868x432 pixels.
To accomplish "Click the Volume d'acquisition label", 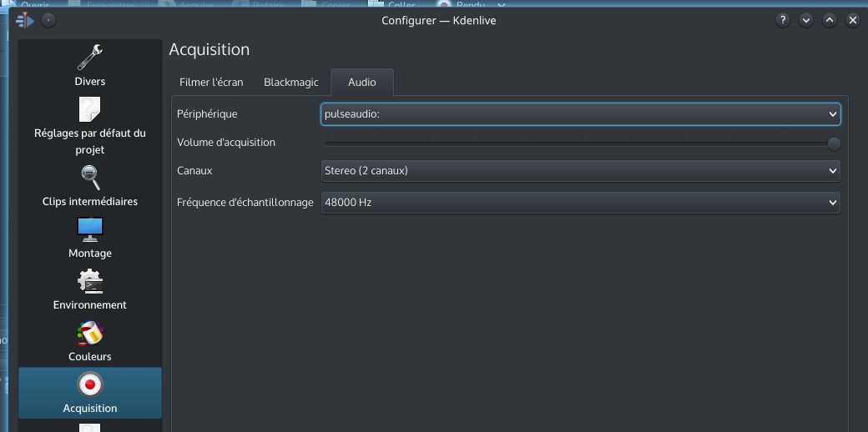I will [226, 142].
